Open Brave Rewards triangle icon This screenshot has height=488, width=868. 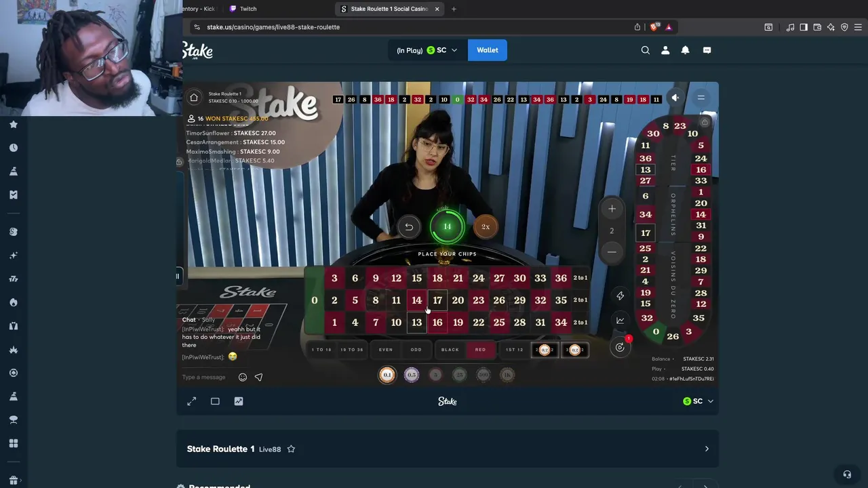click(x=669, y=27)
